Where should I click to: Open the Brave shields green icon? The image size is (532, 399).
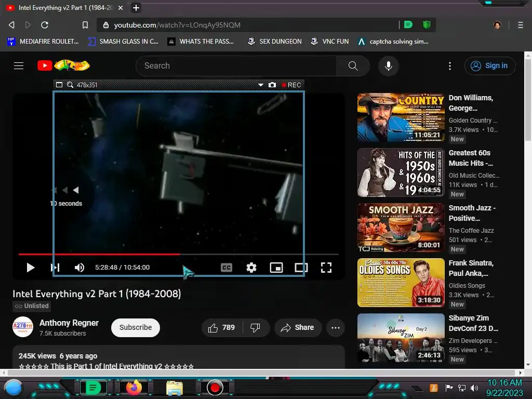[x=427, y=24]
